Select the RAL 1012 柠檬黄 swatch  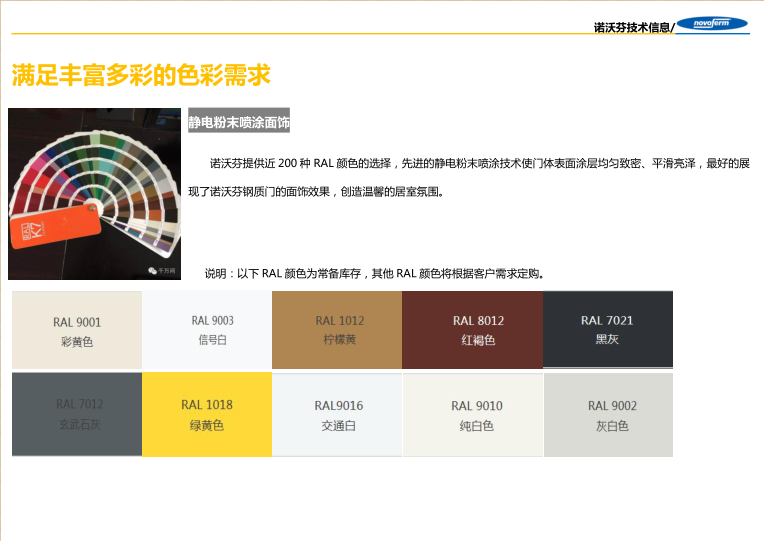click(337, 330)
